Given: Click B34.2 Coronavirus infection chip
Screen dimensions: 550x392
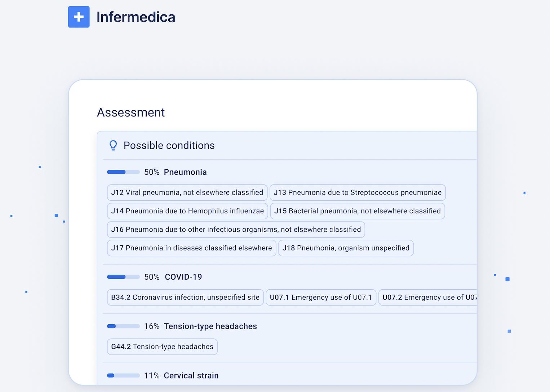Looking at the screenshot, I should pos(185,298).
